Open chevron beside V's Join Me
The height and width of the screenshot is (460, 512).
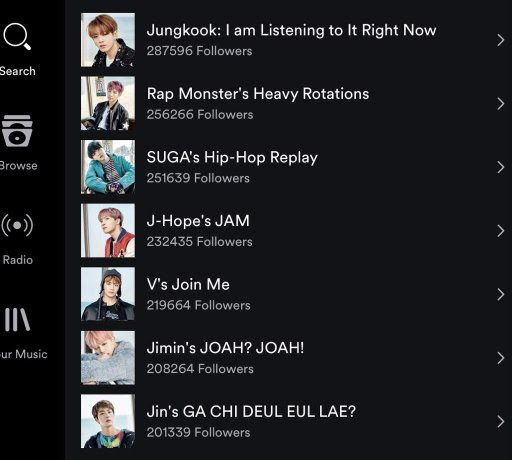pos(500,294)
